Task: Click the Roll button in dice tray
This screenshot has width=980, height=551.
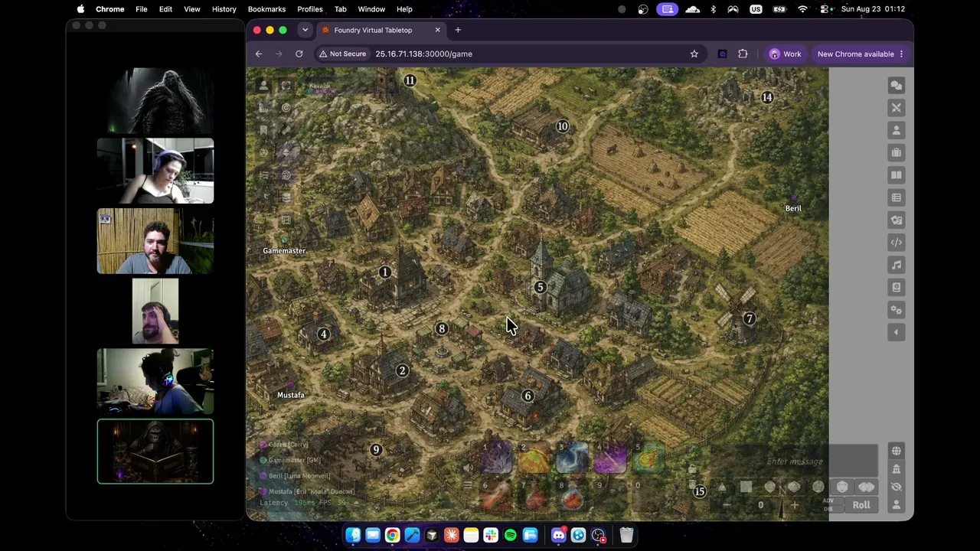Action: point(861,505)
